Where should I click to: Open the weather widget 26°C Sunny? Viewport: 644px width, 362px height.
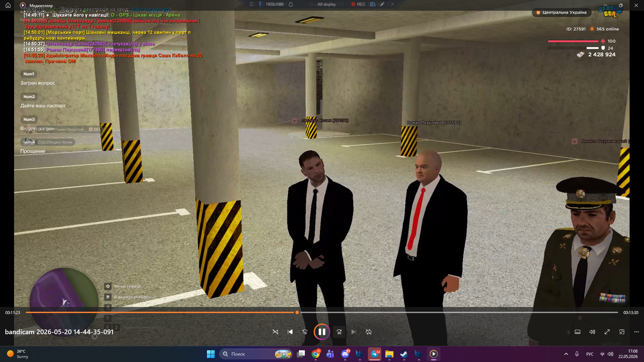point(18,354)
